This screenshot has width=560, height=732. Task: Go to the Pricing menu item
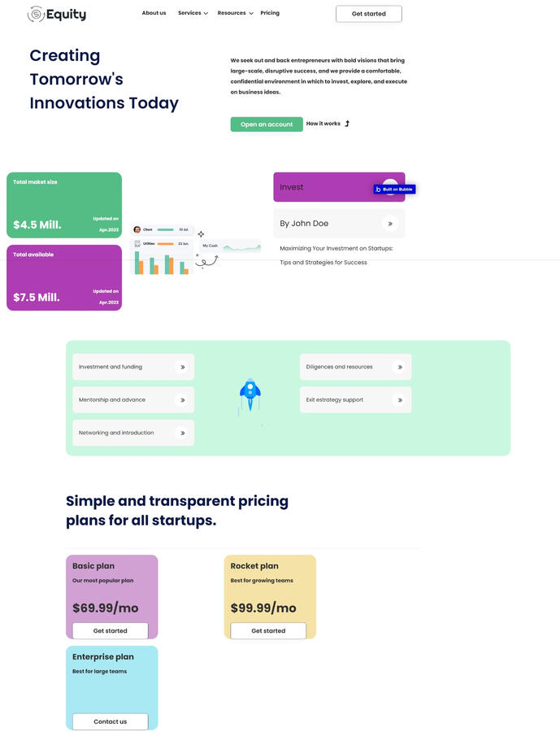[x=270, y=13]
